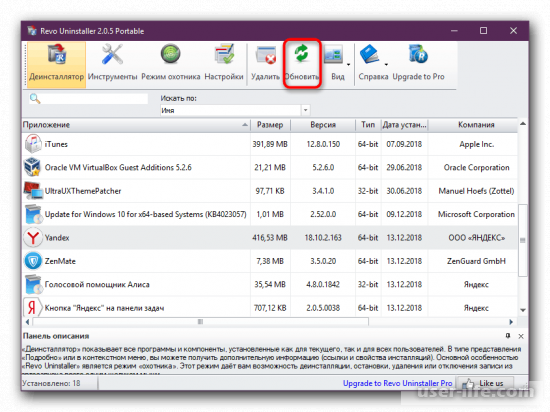Click the iTunes row name

tap(56, 144)
